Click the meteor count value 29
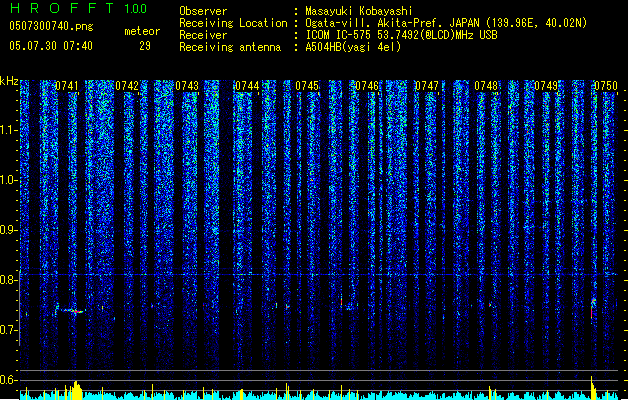The width and height of the screenshot is (629, 400). click(x=145, y=46)
